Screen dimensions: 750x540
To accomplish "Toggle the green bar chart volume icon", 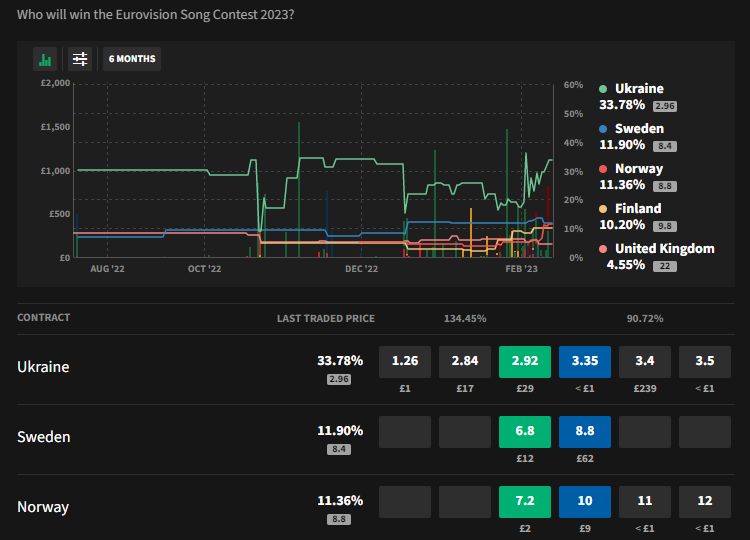I will [45, 59].
